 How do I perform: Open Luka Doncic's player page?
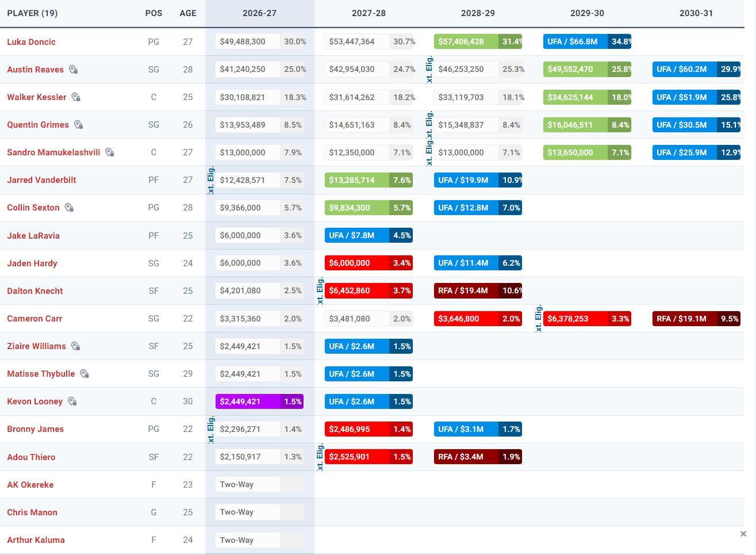click(31, 42)
